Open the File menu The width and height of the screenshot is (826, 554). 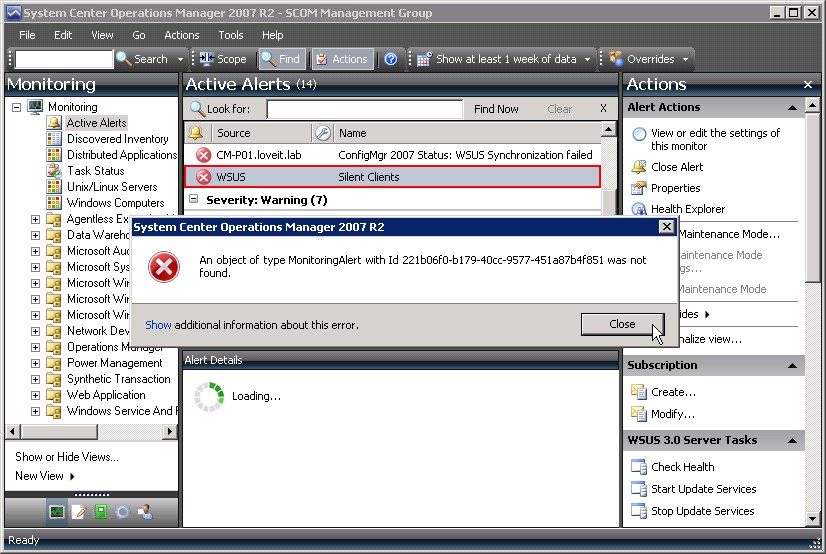click(27, 35)
